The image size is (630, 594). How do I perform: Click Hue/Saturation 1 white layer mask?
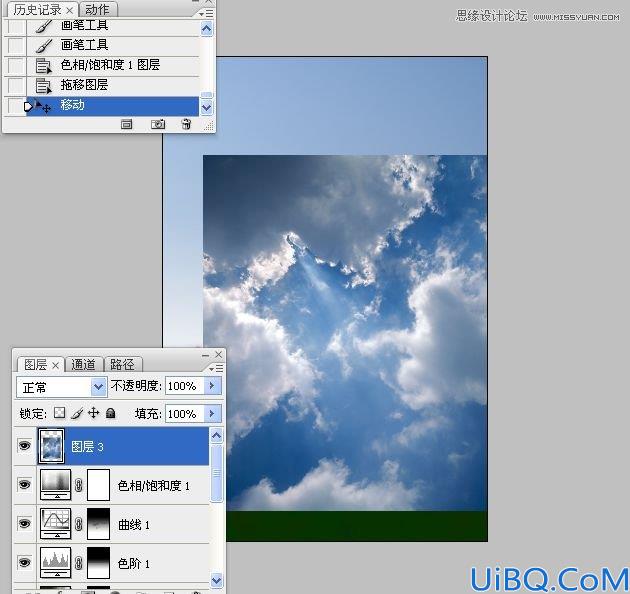(x=98, y=485)
